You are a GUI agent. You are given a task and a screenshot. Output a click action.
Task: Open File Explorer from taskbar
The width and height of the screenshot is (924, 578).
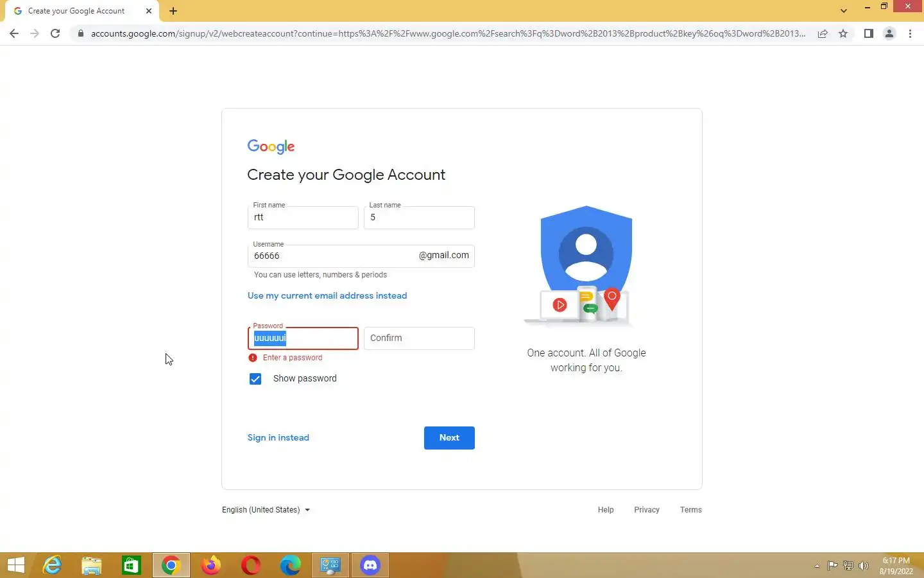[x=92, y=565]
